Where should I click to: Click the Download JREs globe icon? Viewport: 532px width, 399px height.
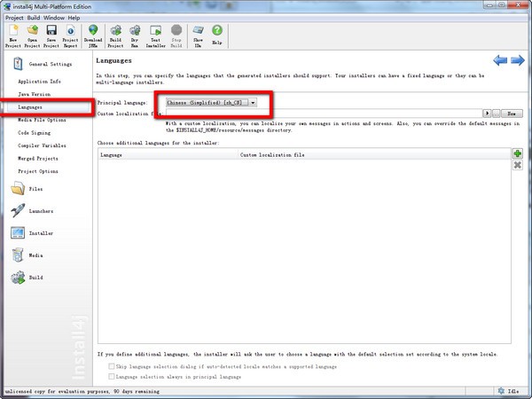[93, 34]
